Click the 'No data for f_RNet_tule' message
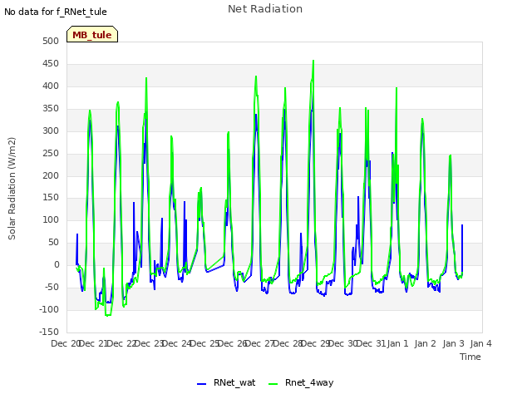 click(x=56, y=12)
